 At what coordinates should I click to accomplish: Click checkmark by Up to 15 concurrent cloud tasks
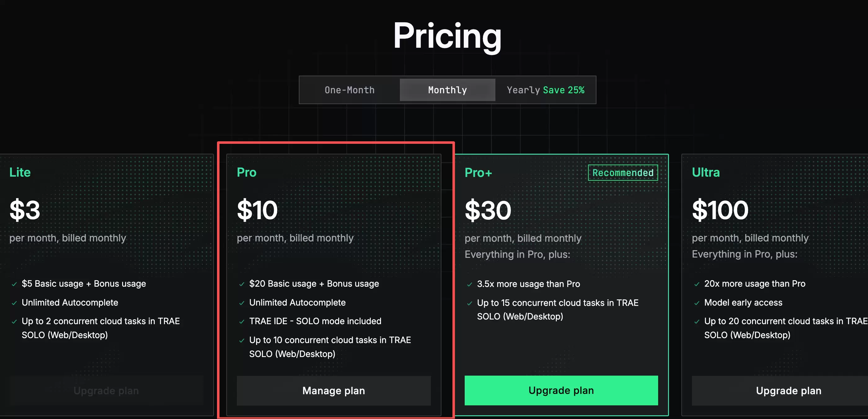(469, 303)
